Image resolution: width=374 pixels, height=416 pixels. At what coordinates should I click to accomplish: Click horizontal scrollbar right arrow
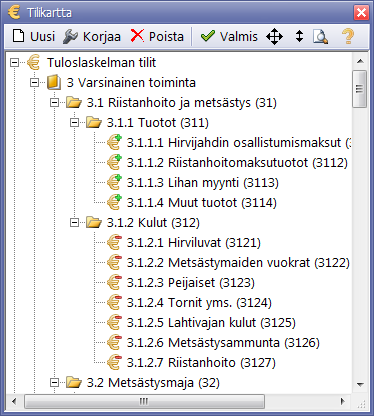[343, 401]
